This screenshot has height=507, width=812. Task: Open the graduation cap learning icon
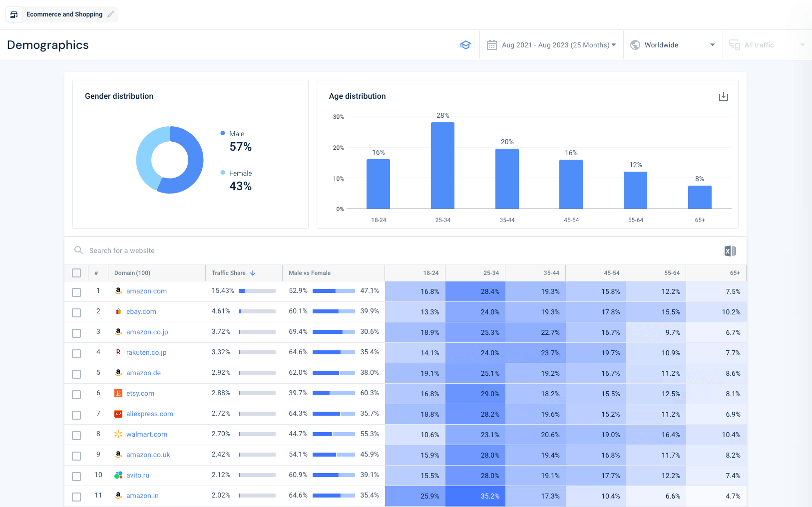pyautogui.click(x=465, y=45)
